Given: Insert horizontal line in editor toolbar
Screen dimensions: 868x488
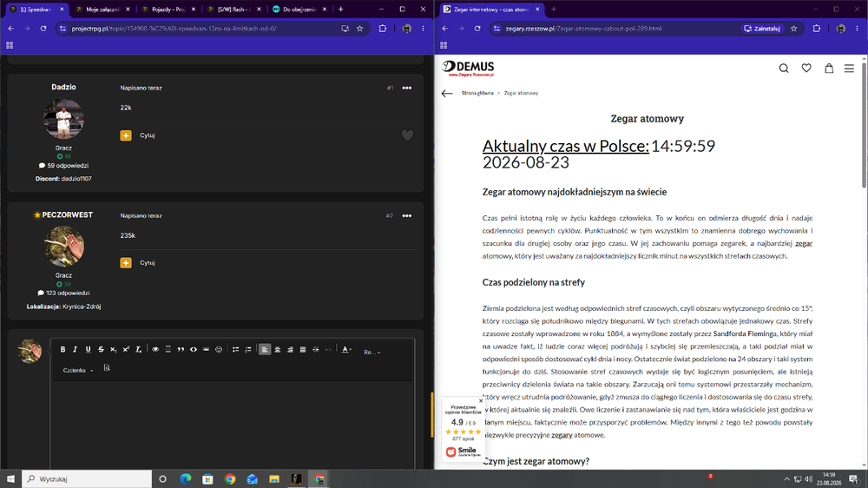Looking at the screenshot, I should (x=168, y=350).
